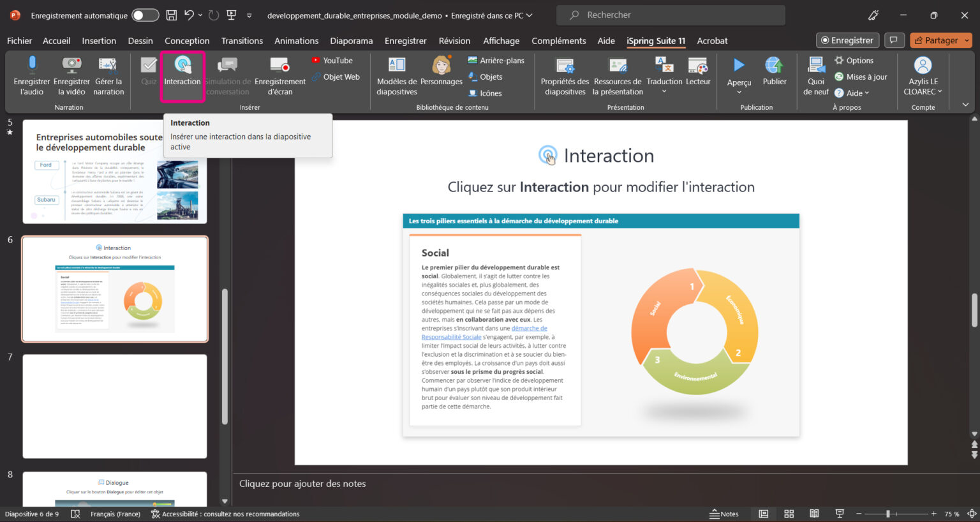980x522 pixels.
Task: Expand the document title save location dropdown
Action: point(531,15)
